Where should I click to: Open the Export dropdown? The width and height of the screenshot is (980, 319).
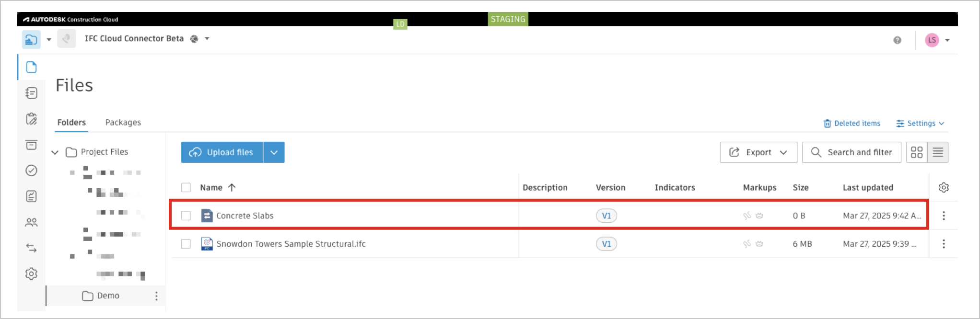click(758, 152)
